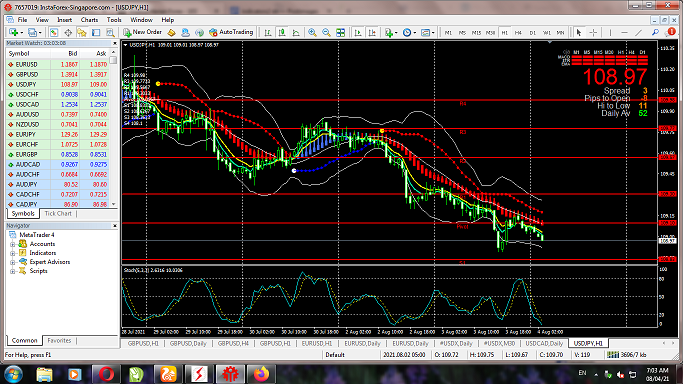The image size is (683, 384).
Task: Toggle the Terminal window icon
Action: (96, 32)
